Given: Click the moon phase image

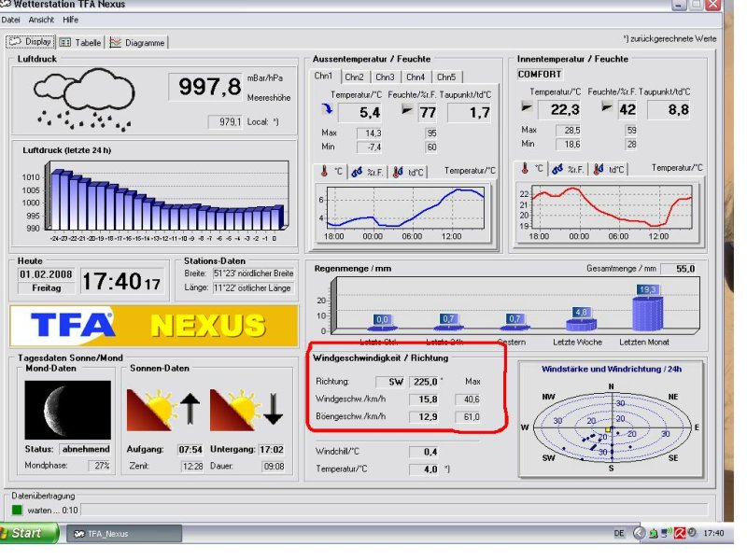Looking at the screenshot, I should (x=67, y=410).
